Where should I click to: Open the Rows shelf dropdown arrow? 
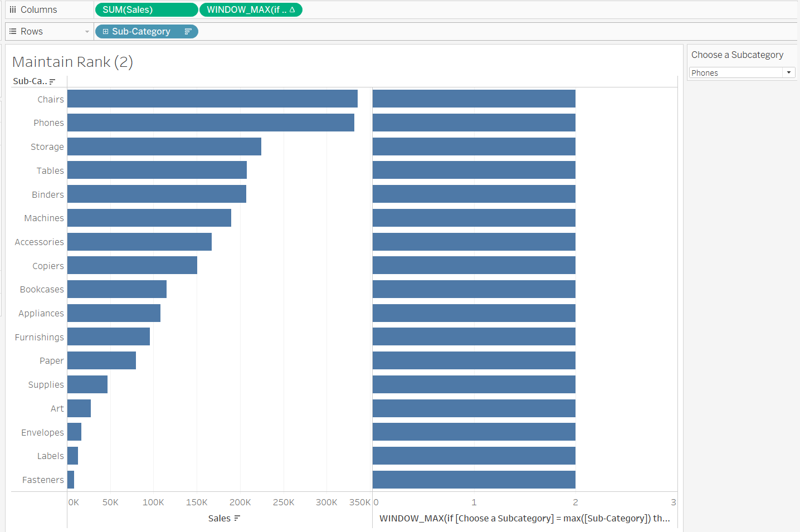tap(87, 32)
